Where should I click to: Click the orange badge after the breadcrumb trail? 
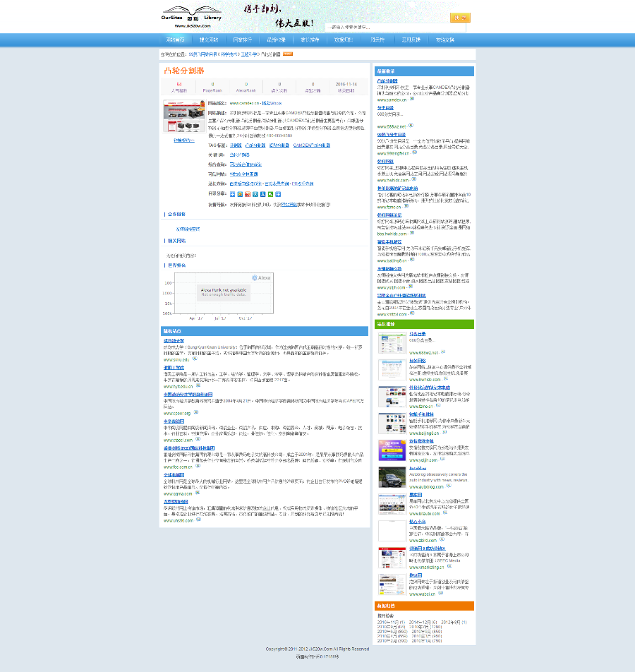287,54
